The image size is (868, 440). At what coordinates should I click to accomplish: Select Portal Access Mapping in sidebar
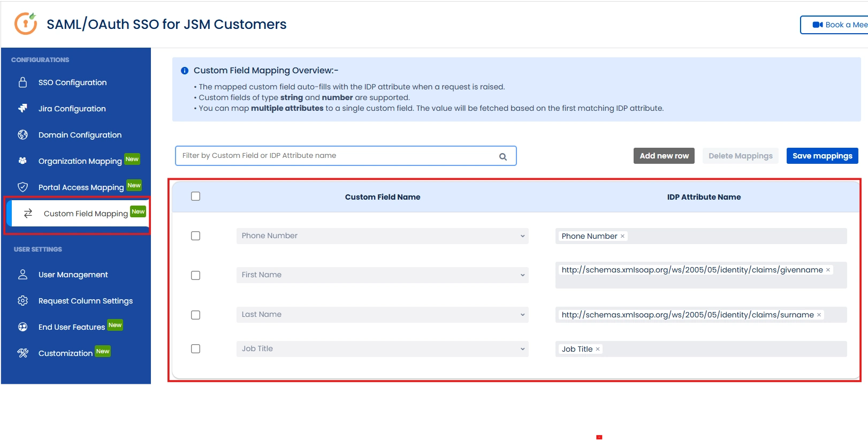click(81, 187)
